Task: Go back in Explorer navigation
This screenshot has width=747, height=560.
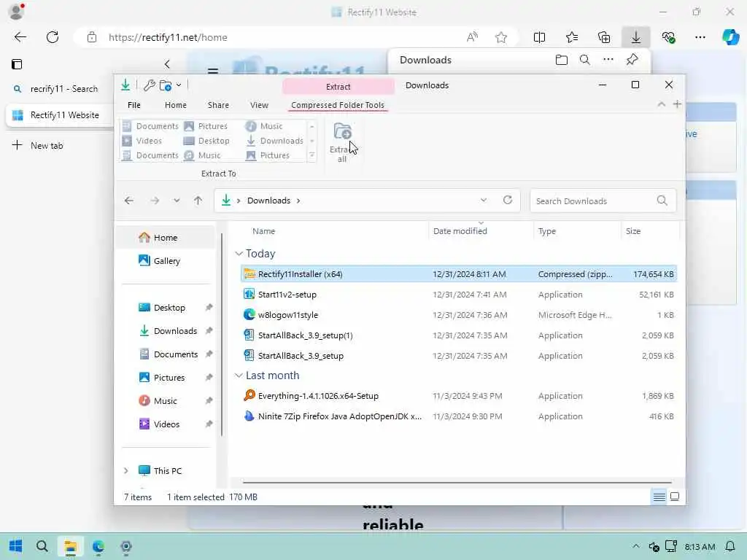Action: [x=129, y=201]
